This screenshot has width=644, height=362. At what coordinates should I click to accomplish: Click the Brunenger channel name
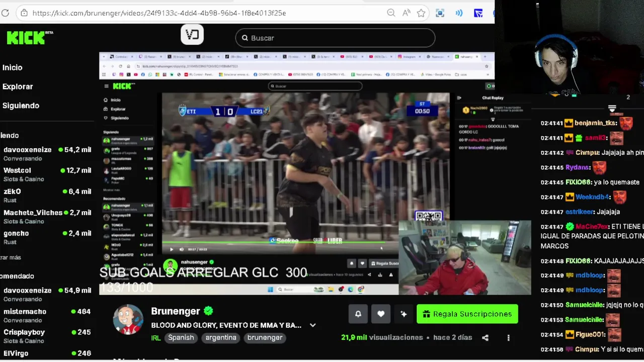coord(176,311)
